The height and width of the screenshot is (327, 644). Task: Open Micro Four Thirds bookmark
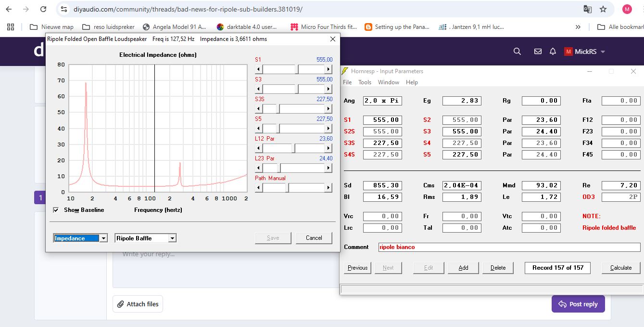[x=324, y=27]
